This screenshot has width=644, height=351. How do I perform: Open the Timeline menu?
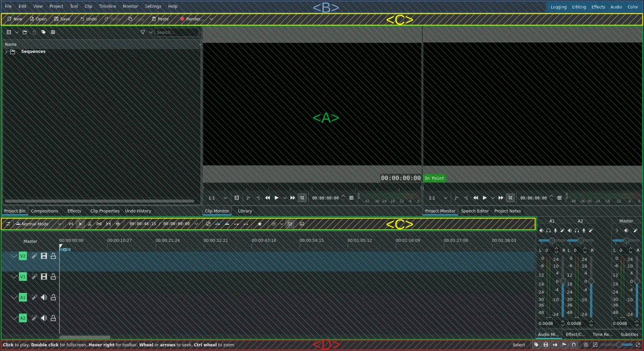tap(107, 6)
